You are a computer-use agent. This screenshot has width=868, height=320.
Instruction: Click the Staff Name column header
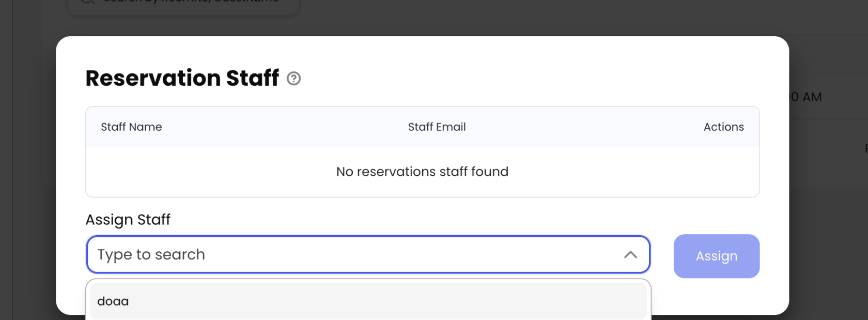coord(131,127)
